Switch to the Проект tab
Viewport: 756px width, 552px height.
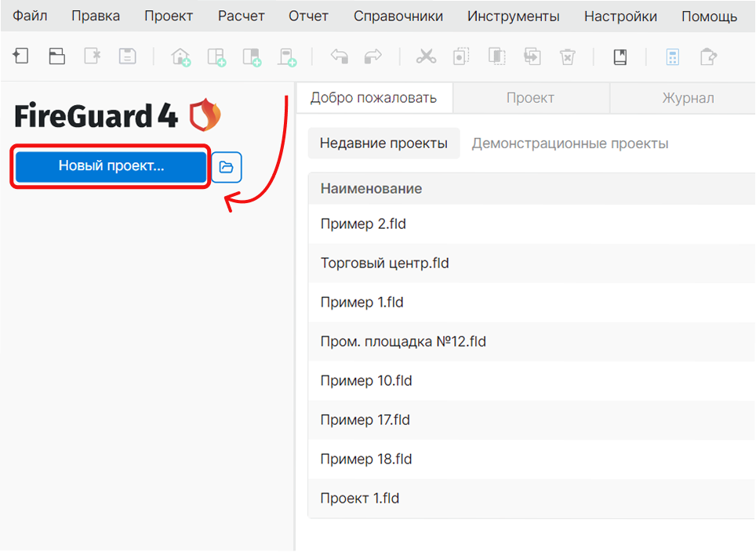coord(530,98)
